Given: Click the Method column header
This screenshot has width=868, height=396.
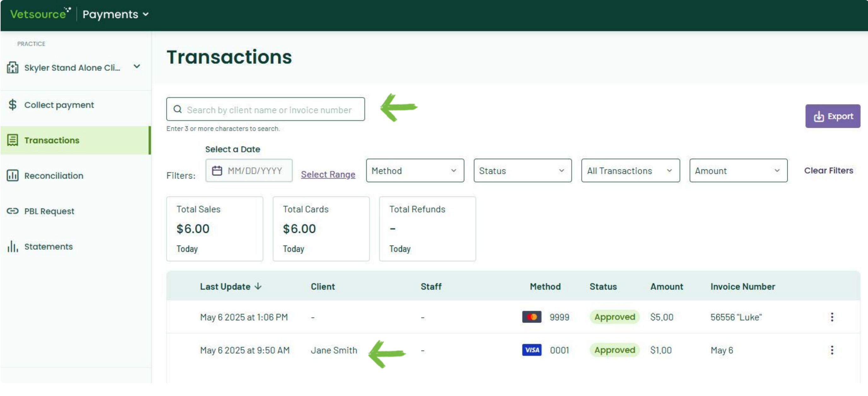Looking at the screenshot, I should coord(545,286).
